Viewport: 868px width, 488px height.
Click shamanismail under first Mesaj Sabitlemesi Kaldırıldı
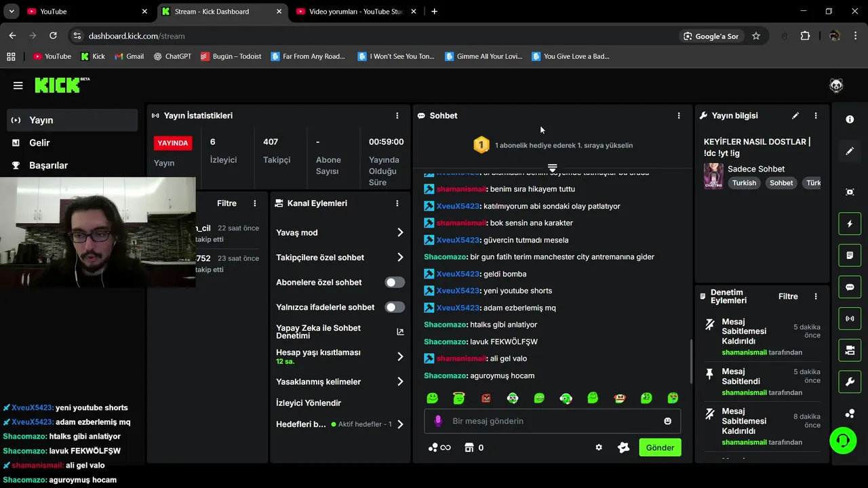(744, 352)
